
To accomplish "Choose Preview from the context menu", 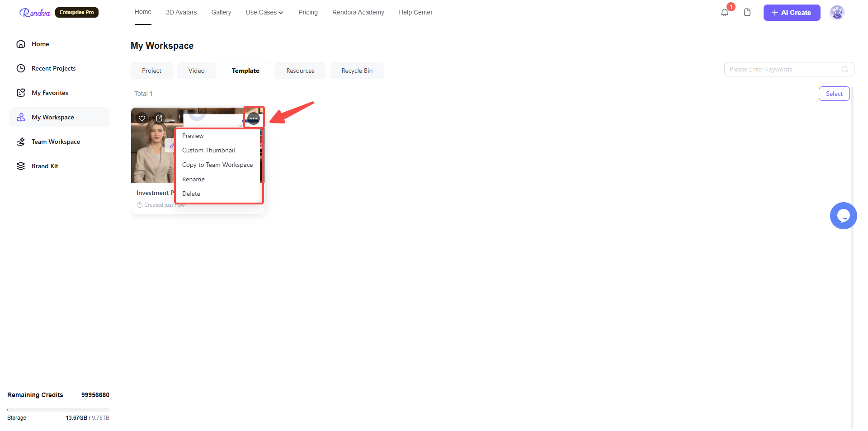I will (219, 136).
